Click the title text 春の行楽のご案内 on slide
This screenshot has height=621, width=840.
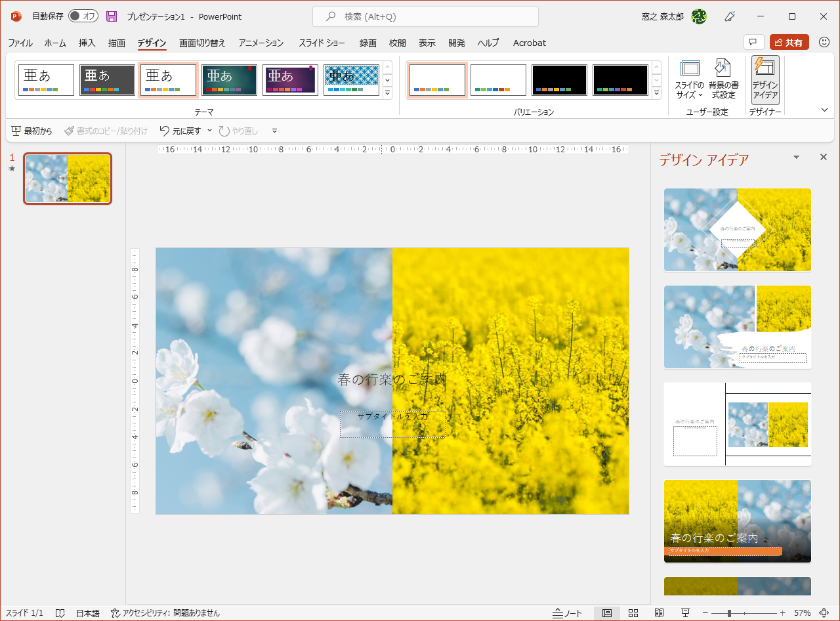point(392,379)
